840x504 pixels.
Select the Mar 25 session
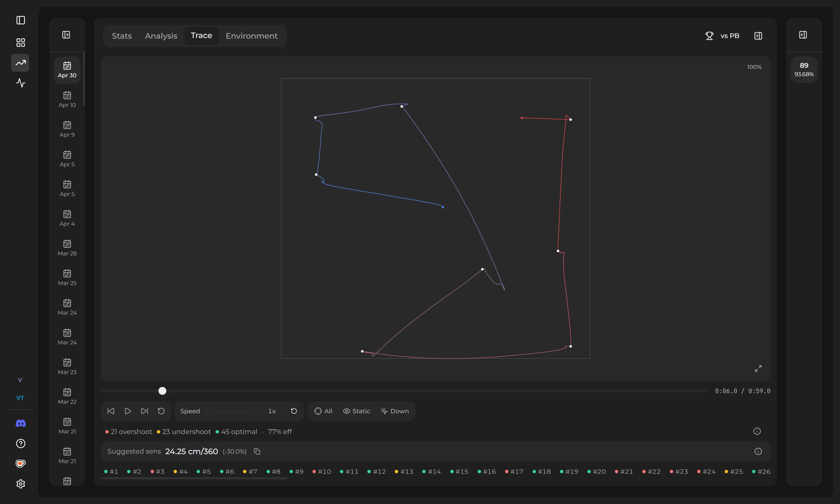coord(67,277)
